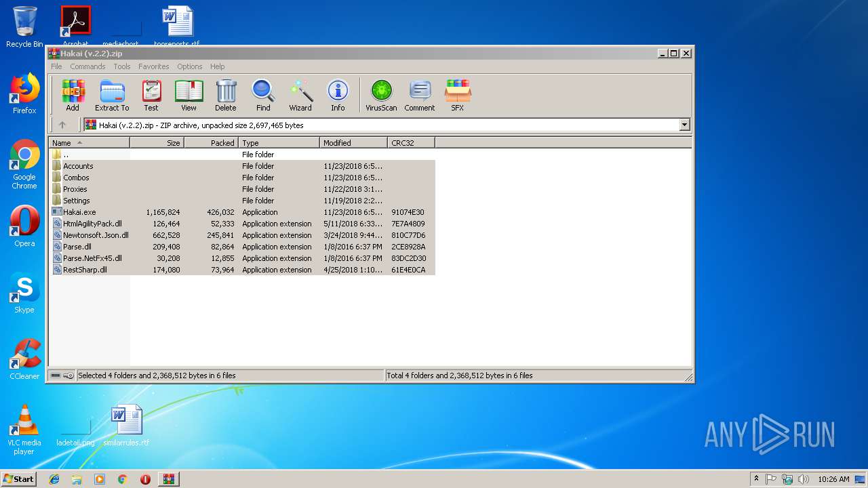This screenshot has width=868, height=488.
Task: Click the Skype desktop shortcut
Action: coord(24,293)
